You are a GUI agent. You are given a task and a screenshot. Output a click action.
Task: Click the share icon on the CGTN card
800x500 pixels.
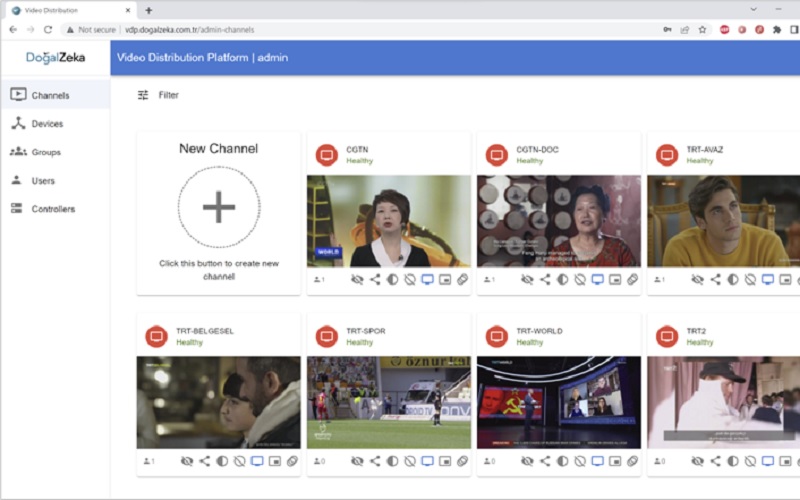(x=375, y=280)
